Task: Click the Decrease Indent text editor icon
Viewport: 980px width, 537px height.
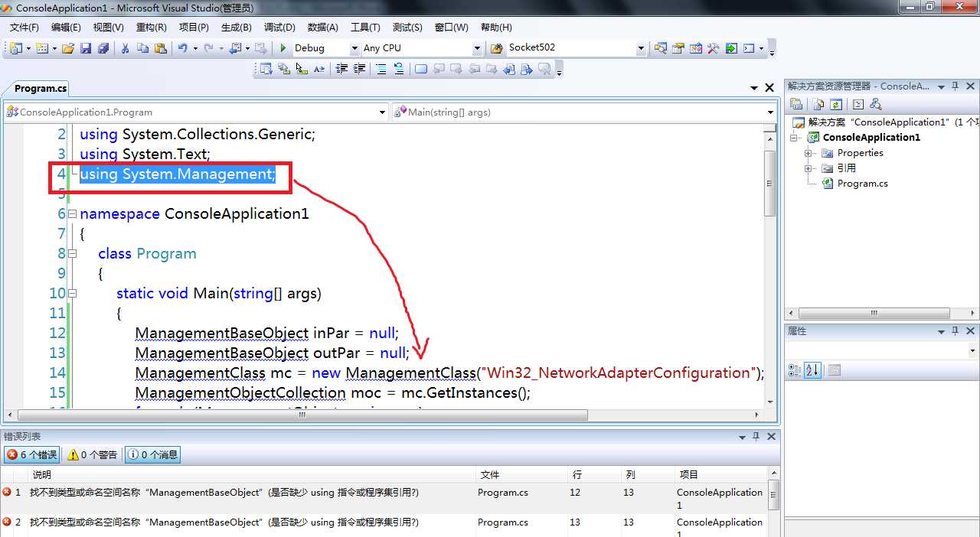Action: pyautogui.click(x=341, y=69)
